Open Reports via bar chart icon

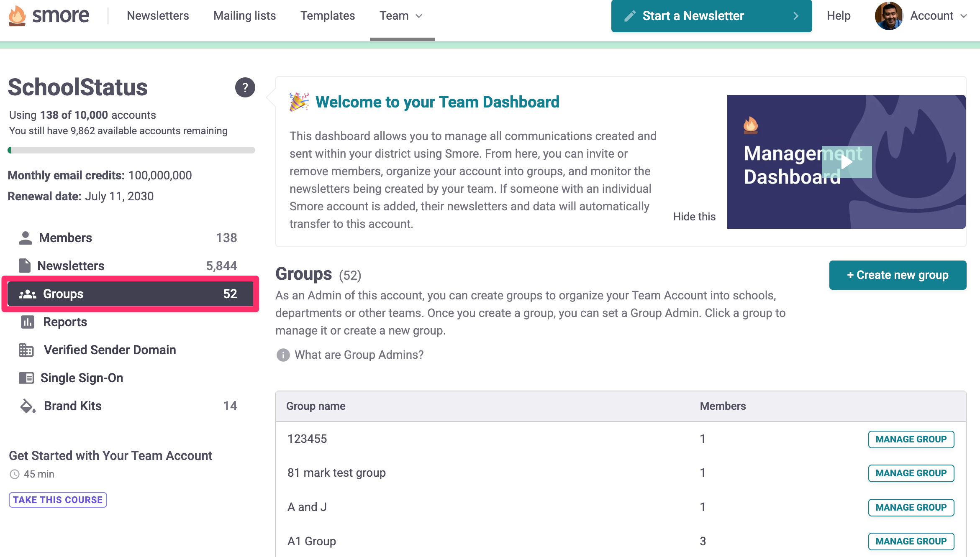coord(28,322)
